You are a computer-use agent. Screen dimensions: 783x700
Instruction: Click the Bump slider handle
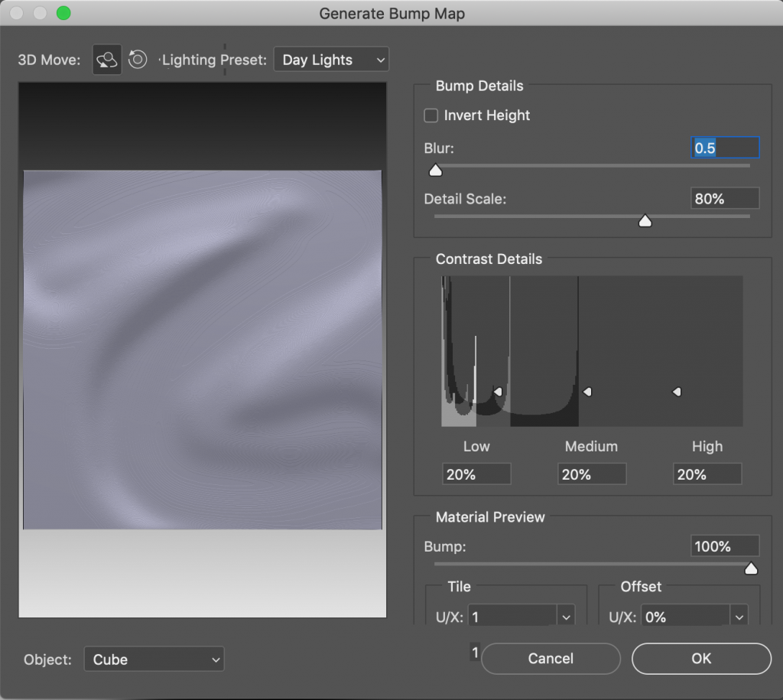tap(751, 568)
